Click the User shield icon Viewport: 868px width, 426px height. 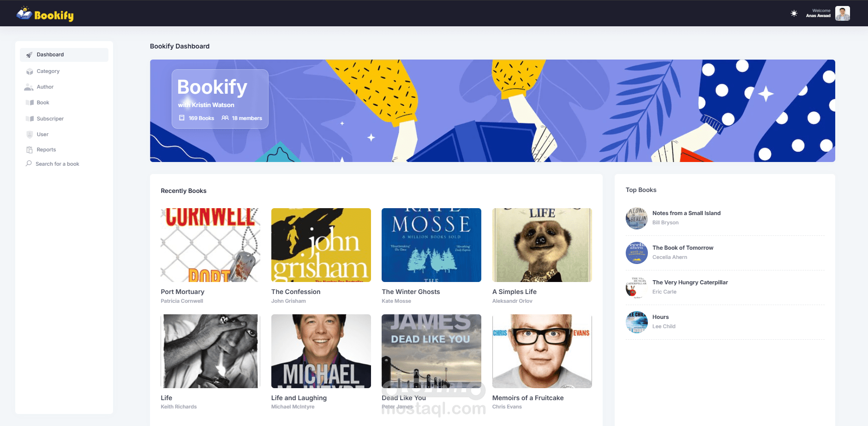pos(30,134)
